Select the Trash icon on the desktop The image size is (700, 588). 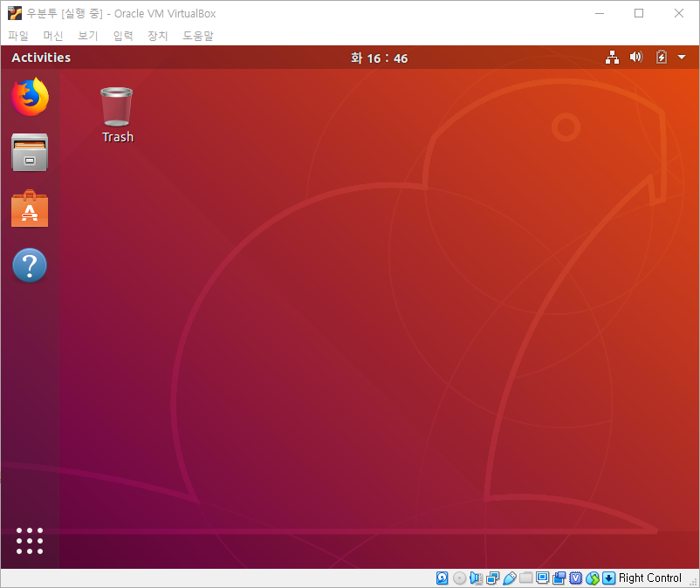(x=117, y=115)
